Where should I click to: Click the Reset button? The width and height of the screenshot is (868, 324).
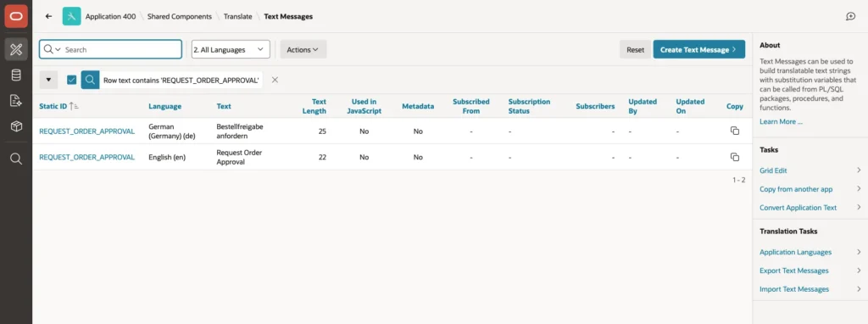pyautogui.click(x=635, y=49)
